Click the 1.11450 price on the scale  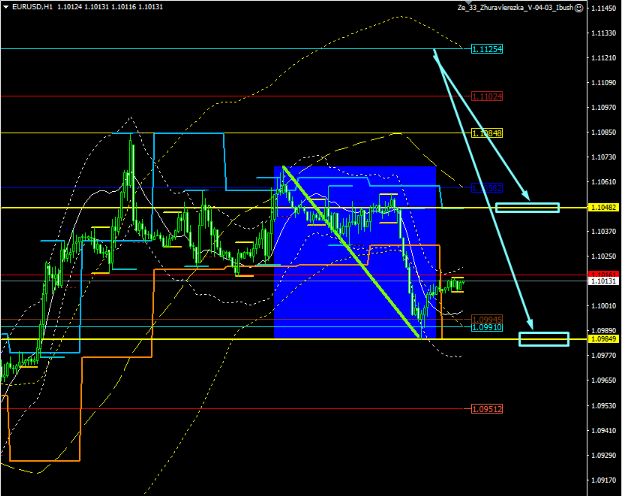pos(602,8)
